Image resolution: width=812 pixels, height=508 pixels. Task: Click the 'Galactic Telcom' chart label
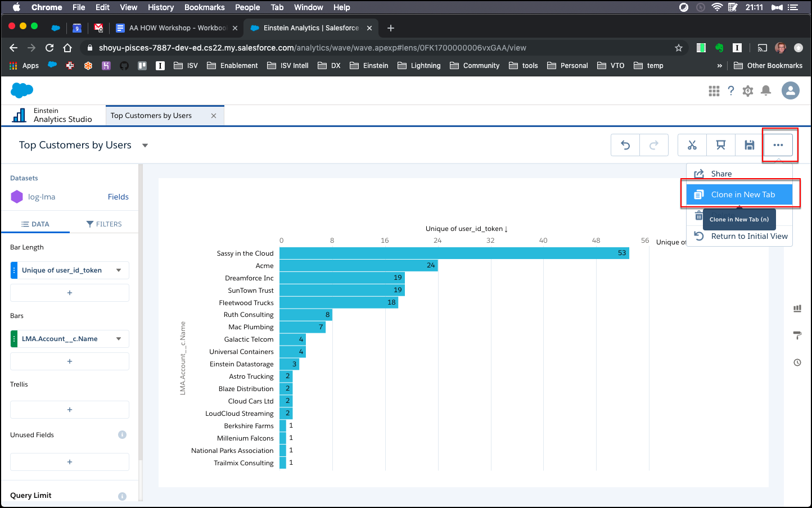click(x=249, y=339)
